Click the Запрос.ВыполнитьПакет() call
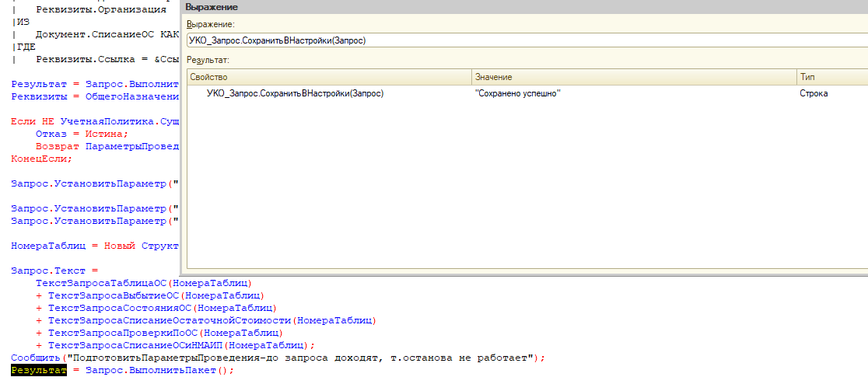Image resolution: width=868 pixels, height=391 pixels. pos(160,371)
